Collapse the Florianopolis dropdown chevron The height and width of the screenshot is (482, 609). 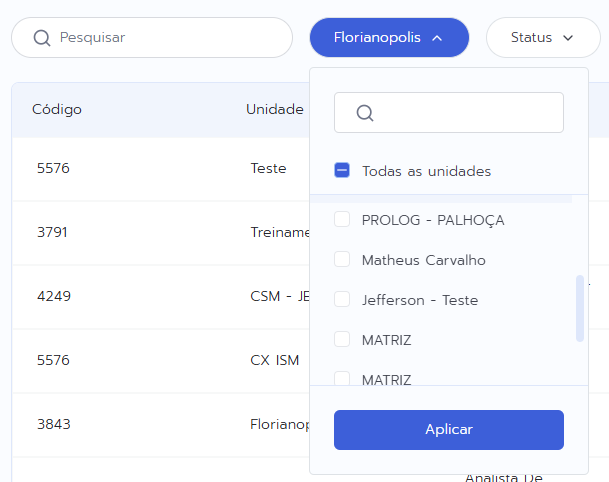(437, 38)
